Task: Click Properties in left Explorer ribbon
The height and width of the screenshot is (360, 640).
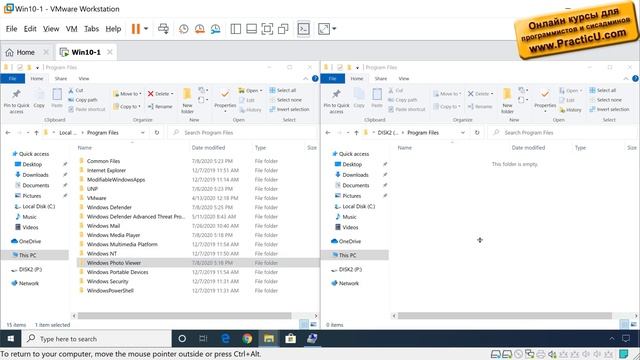Action: (225, 101)
